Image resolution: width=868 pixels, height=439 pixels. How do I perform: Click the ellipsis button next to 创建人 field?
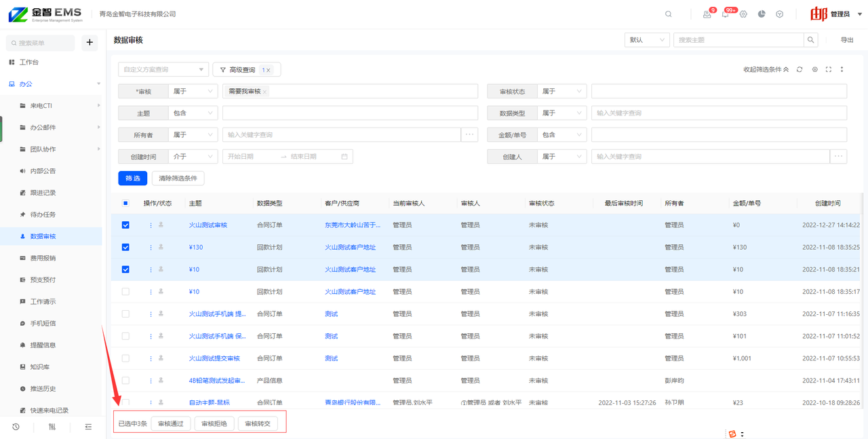click(x=839, y=157)
